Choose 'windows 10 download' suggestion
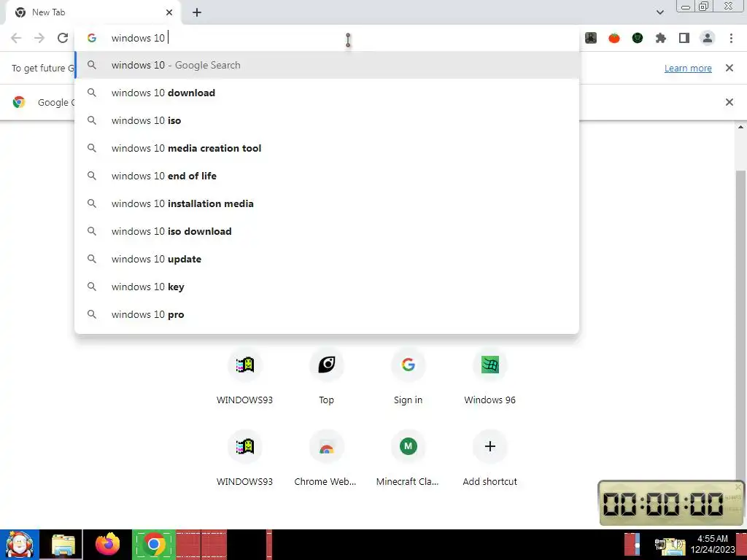The image size is (747, 560). pyautogui.click(x=327, y=93)
